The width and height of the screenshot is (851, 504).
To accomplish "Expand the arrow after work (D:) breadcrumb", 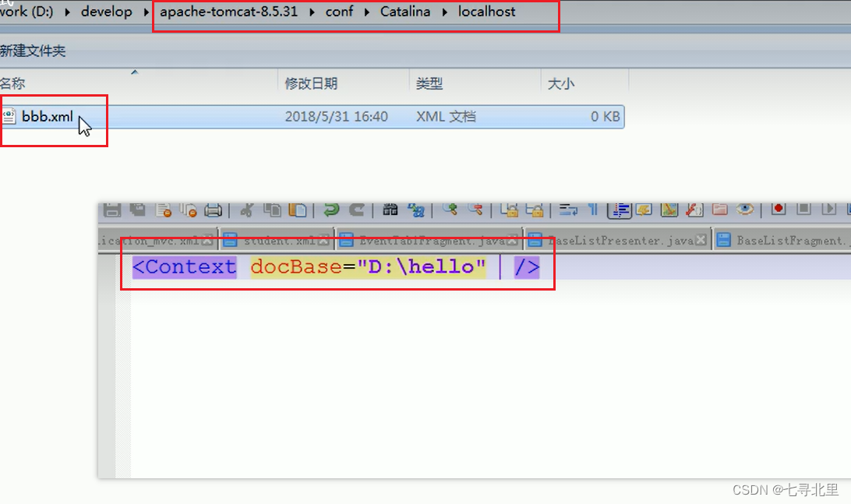I will (67, 12).
